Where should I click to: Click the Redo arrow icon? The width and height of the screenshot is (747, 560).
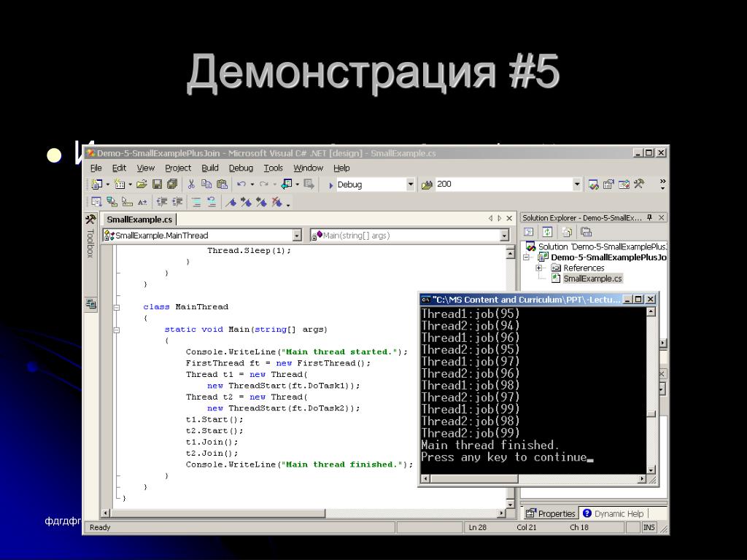pyautogui.click(x=264, y=184)
